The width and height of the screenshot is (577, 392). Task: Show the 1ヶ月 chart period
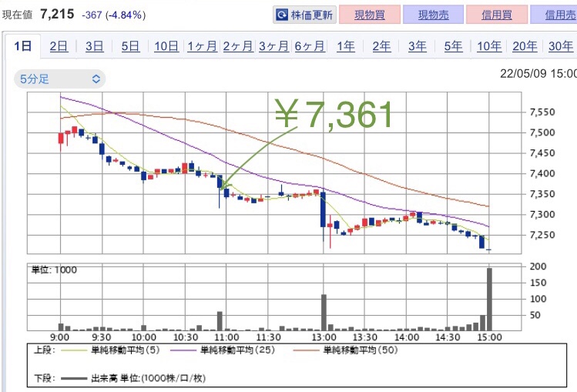(203, 46)
